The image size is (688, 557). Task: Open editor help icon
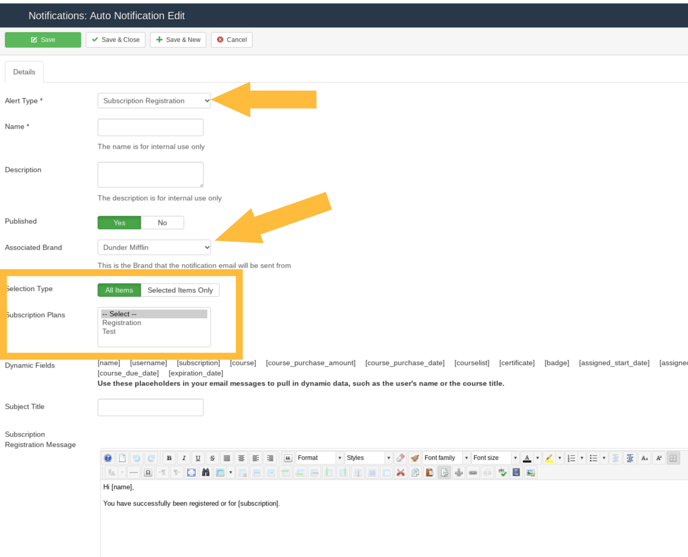click(108, 458)
